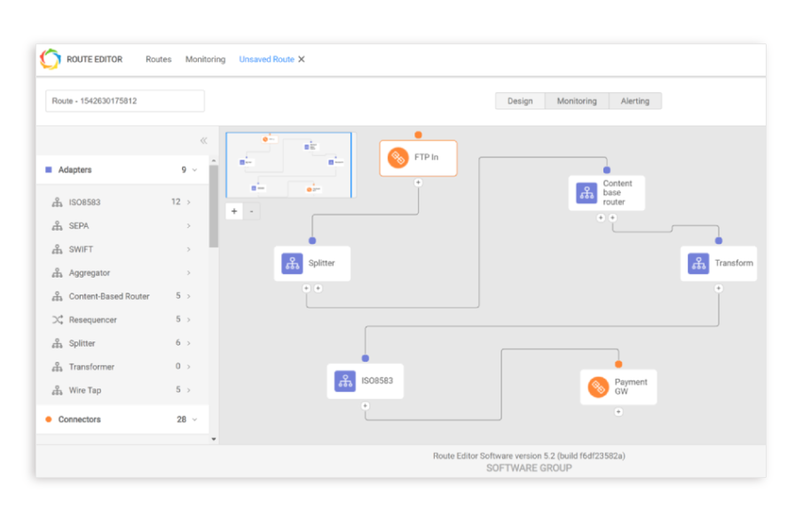The width and height of the screenshot is (803, 532).
Task: Select the Monitoring view tab beside Design
Action: click(x=577, y=101)
